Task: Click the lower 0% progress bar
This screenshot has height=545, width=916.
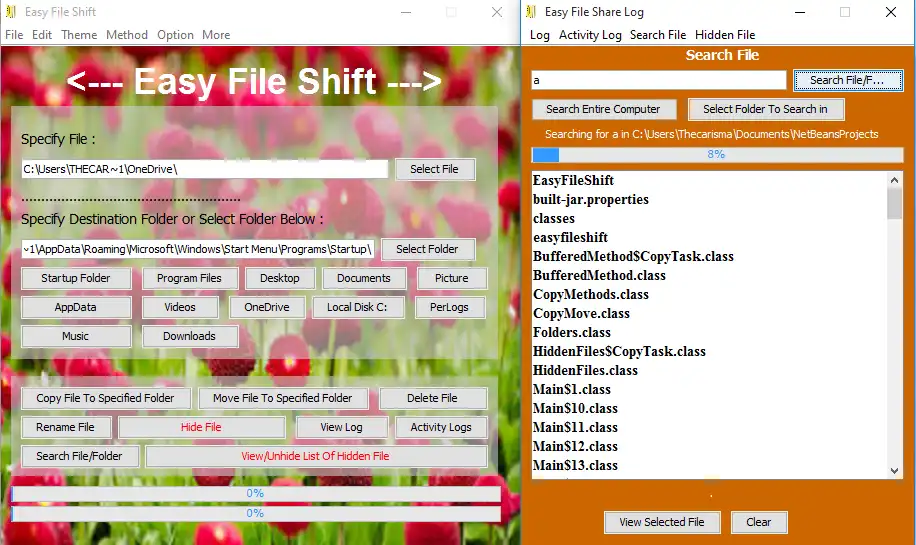Action: [x=256, y=513]
